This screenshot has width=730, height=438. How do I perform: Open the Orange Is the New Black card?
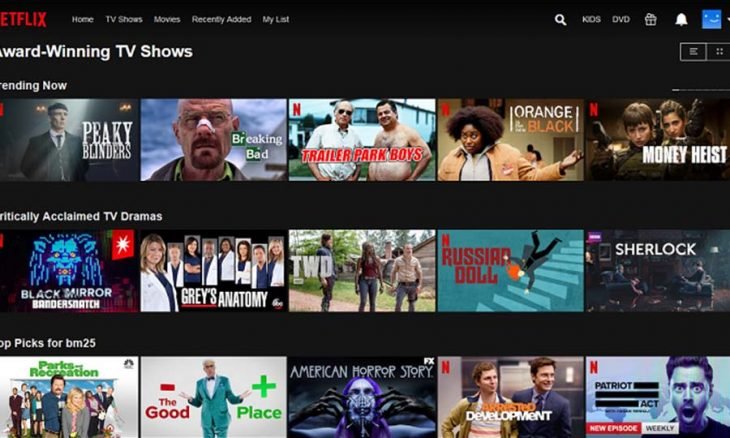click(x=511, y=140)
